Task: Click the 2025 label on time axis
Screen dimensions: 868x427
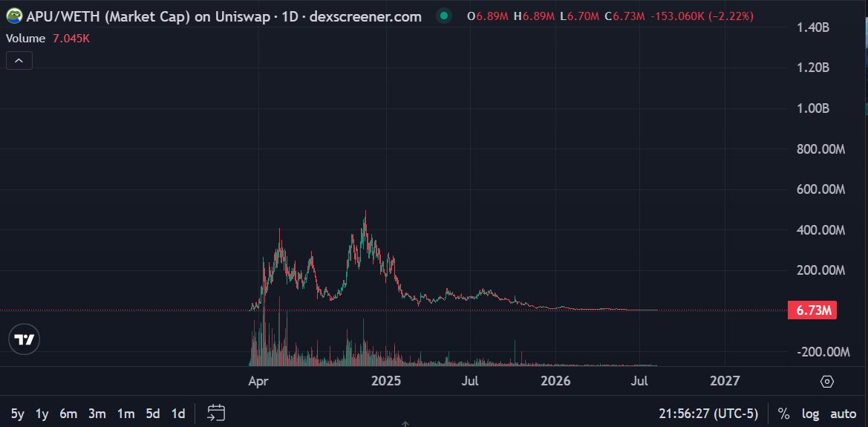Action: [x=386, y=381]
